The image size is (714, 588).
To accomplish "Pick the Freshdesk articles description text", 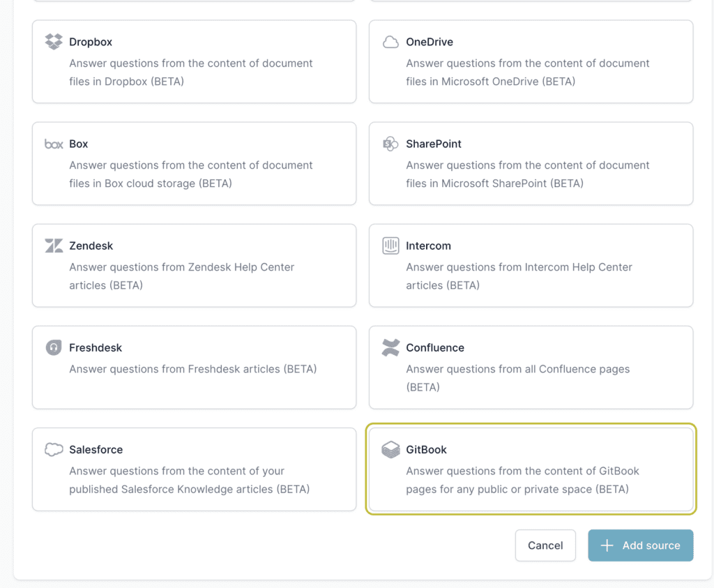I will pos(192,368).
